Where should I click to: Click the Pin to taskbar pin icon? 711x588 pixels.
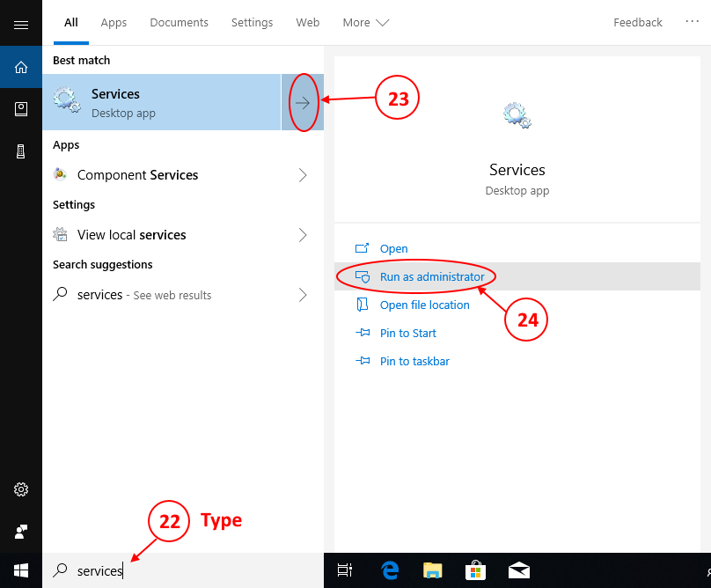(363, 361)
